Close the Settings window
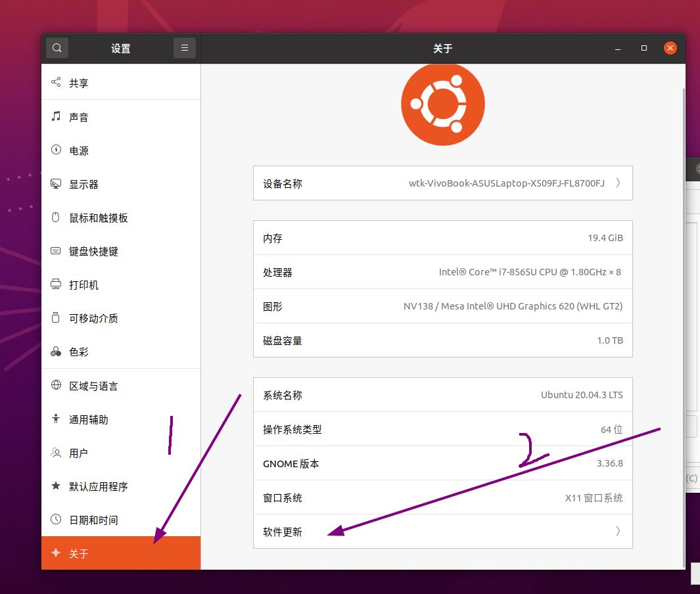Screen dimensions: 700x594 click(x=670, y=48)
